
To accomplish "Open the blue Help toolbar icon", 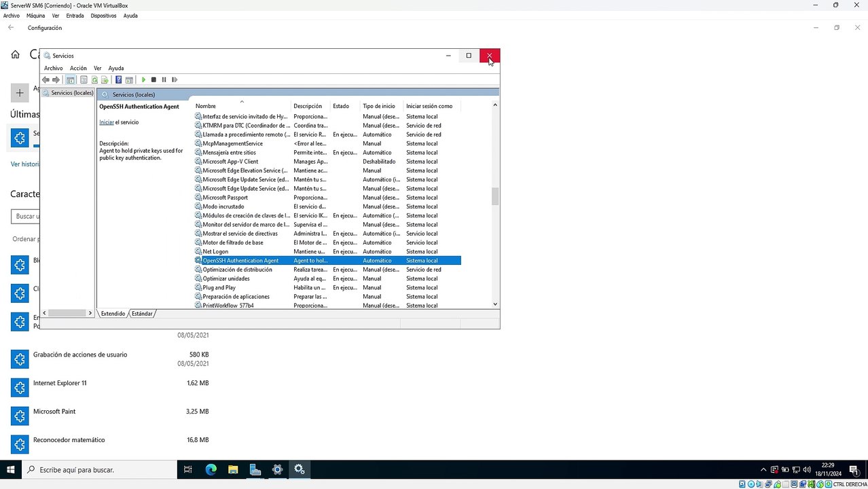I will [119, 79].
